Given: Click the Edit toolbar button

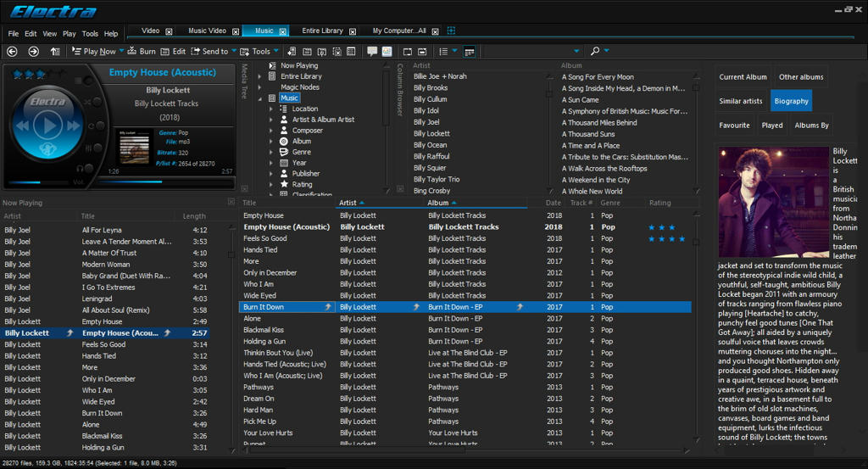Looking at the screenshot, I should click(173, 52).
